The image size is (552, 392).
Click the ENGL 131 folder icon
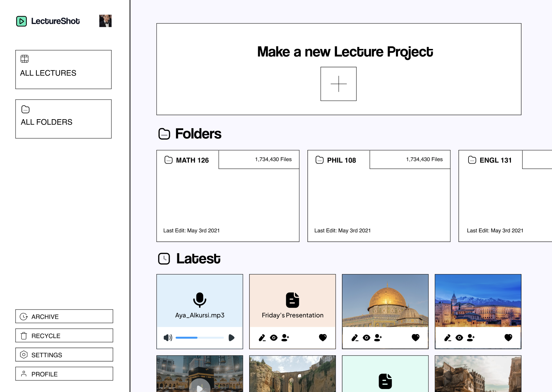coord(472,160)
